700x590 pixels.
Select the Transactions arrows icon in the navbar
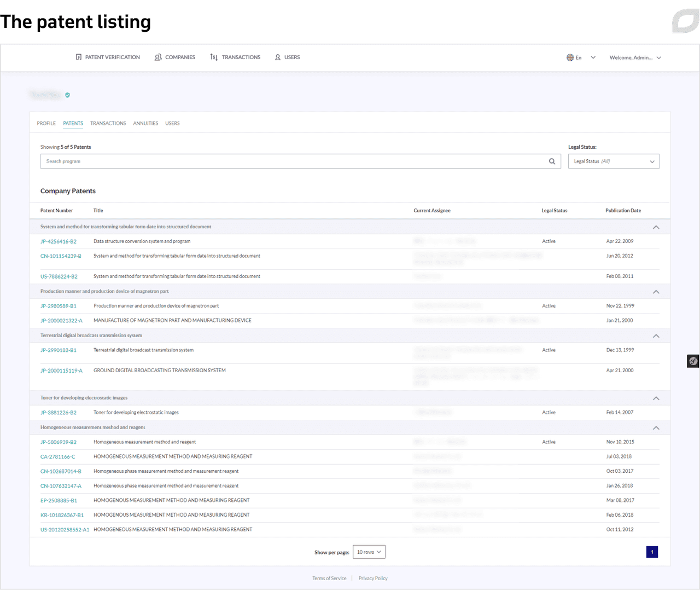[x=214, y=57]
